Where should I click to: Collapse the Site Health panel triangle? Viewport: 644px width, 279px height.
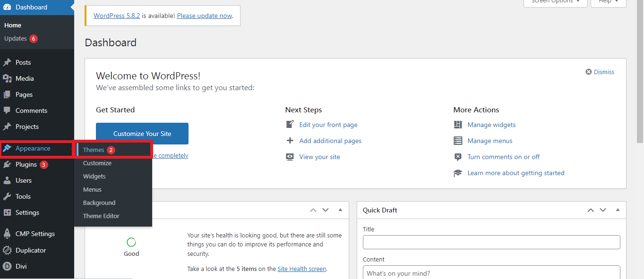coord(340,210)
